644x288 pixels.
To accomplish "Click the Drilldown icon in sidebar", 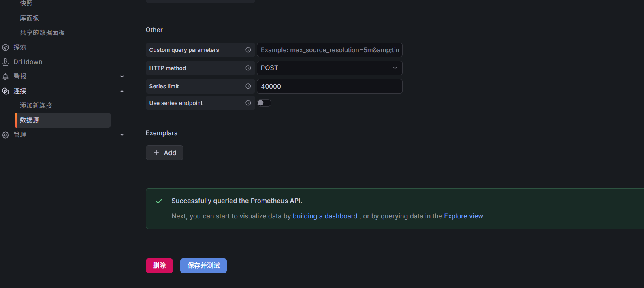I will click(6, 62).
